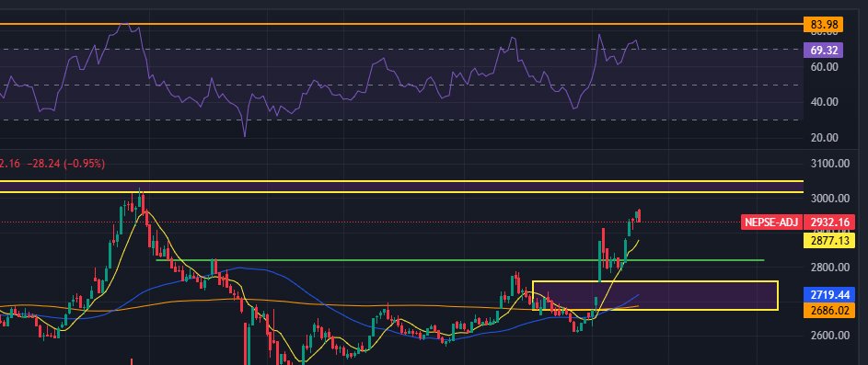868x365 pixels.
Task: Click the 40.00 RSI axis label
Action: coord(824,102)
